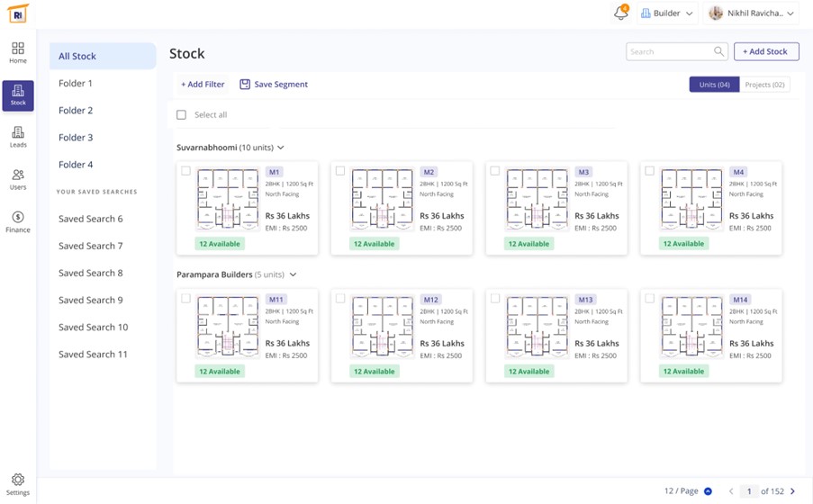Click the RI logo icon
813x504 pixels.
tap(18, 13)
